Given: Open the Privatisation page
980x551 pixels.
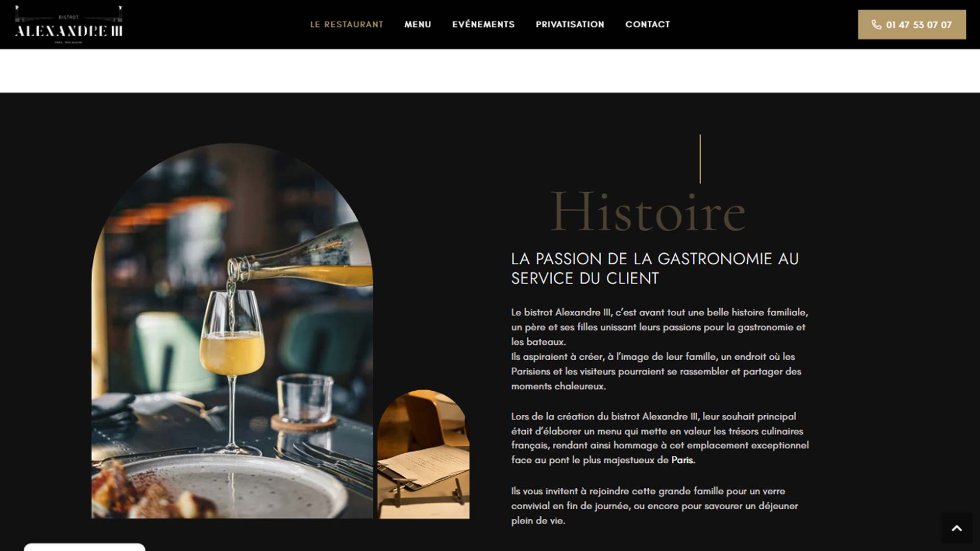Looking at the screenshot, I should pyautogui.click(x=570, y=24).
